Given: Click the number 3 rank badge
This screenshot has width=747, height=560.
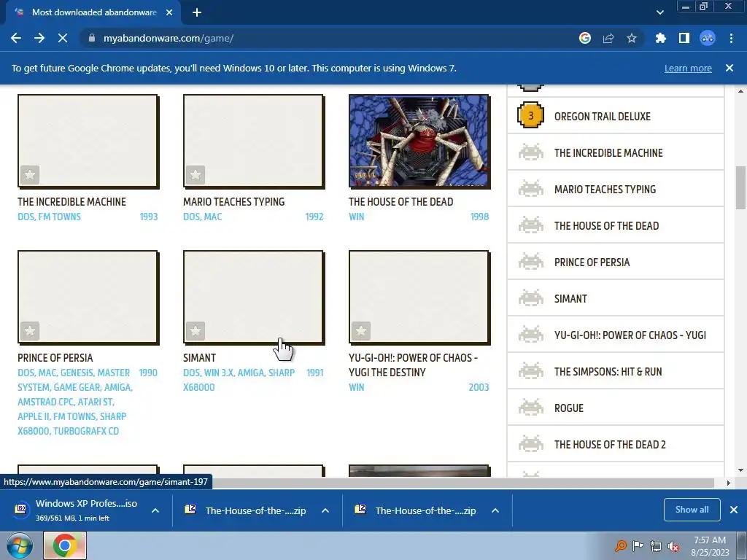Looking at the screenshot, I should tap(531, 115).
